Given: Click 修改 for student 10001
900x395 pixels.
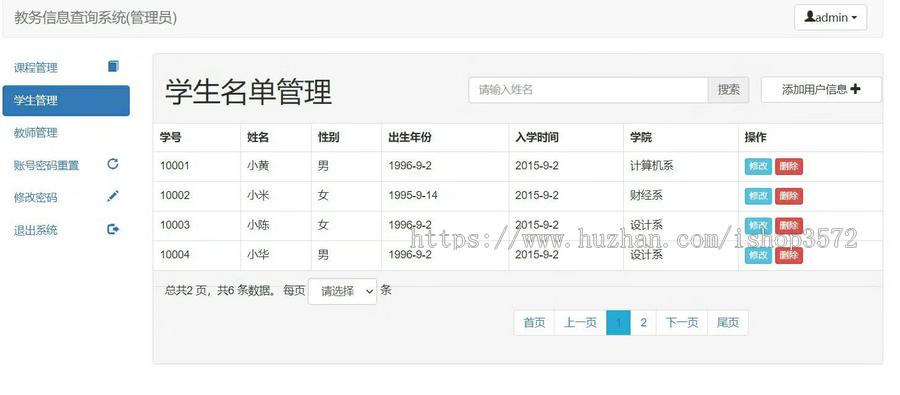Looking at the screenshot, I should click(758, 166).
